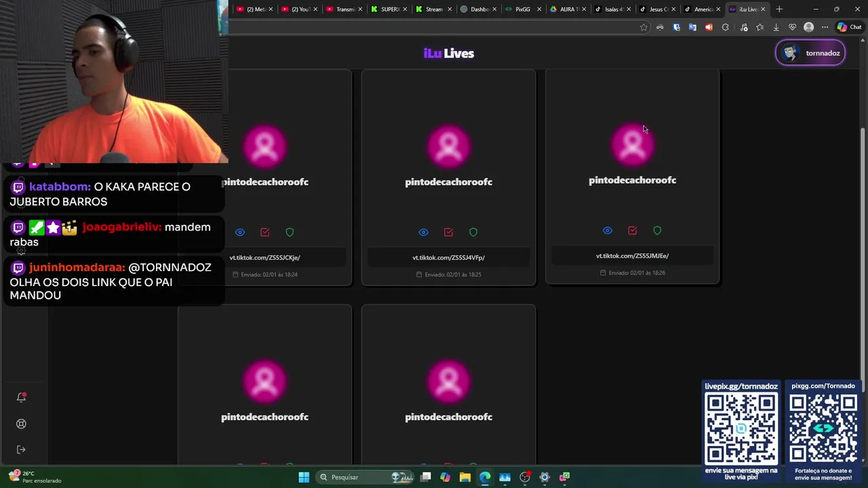The width and height of the screenshot is (868, 488).
Task: Open Microsoft Edge from the taskbar
Action: coord(485,477)
